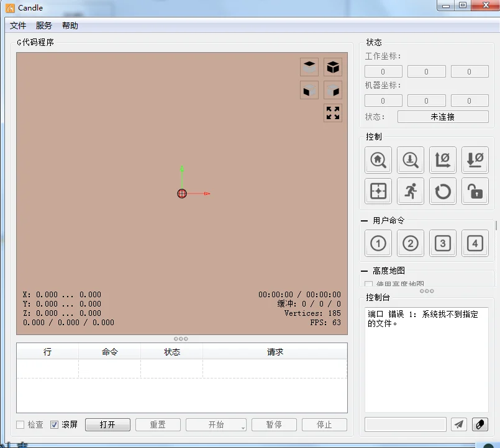Enable the 检查 checkbox
Viewport: 500px width, 448px height.
click(20, 424)
